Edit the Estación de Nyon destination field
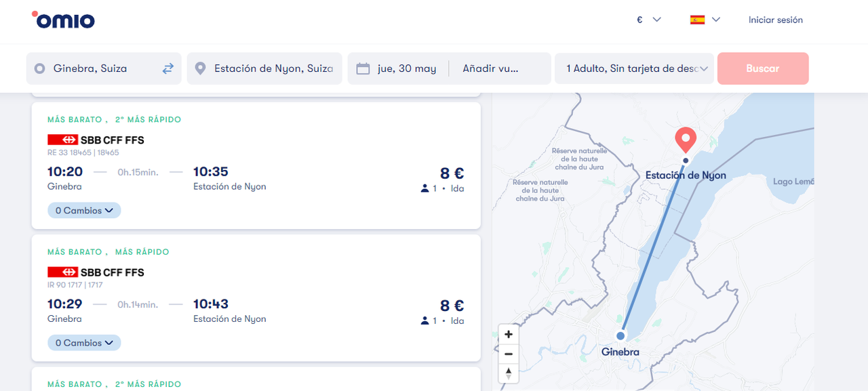This screenshot has width=868, height=391. (264, 68)
